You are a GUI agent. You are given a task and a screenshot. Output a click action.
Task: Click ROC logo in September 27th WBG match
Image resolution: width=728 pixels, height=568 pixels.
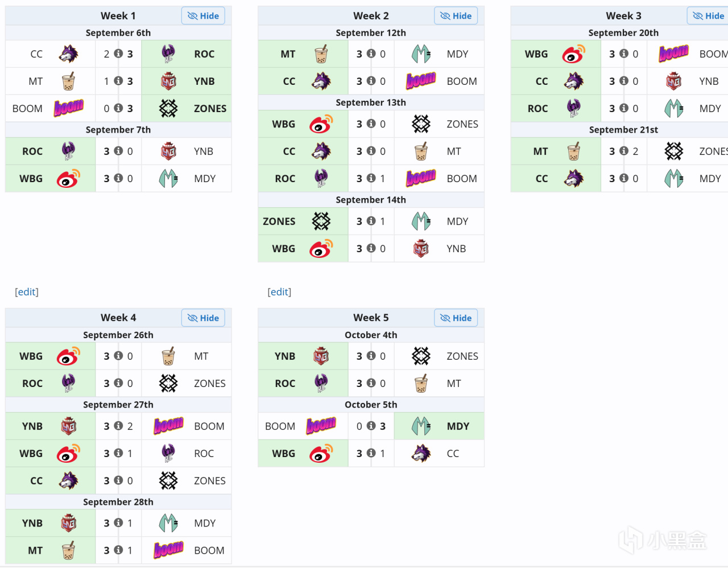point(168,454)
